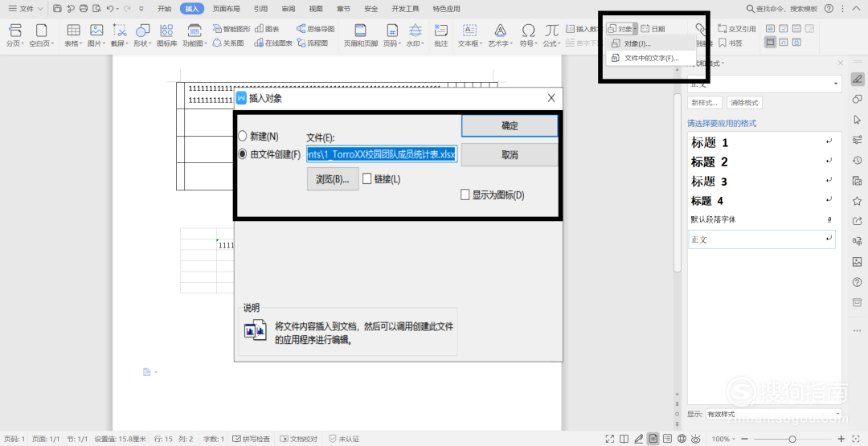Click the 在线图表 online chart item

pyautogui.click(x=273, y=43)
